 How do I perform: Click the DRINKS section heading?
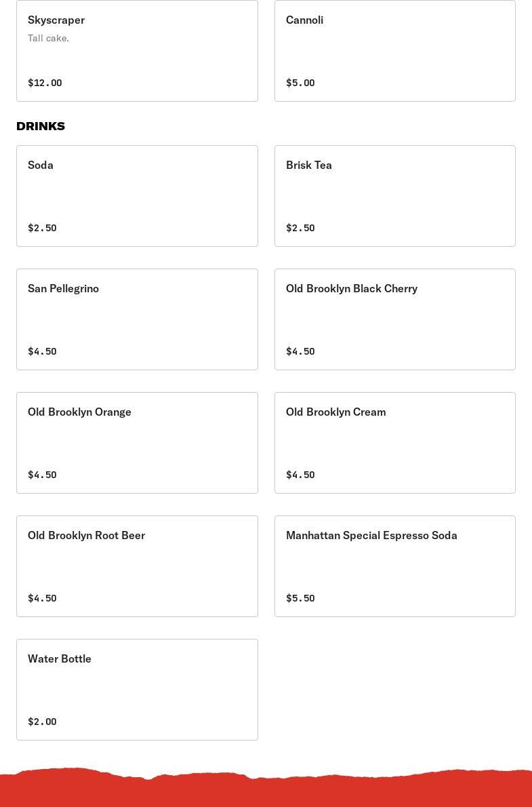tap(41, 126)
